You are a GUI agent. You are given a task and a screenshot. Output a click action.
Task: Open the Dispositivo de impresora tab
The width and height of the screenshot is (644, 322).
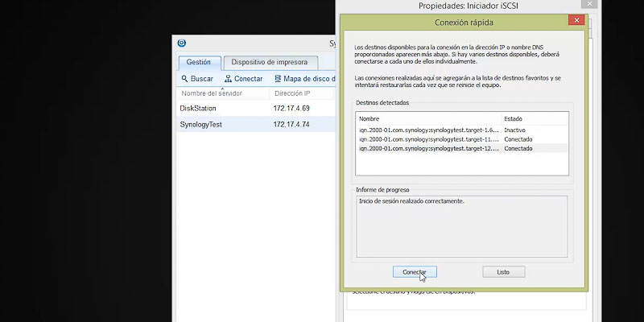click(x=270, y=63)
